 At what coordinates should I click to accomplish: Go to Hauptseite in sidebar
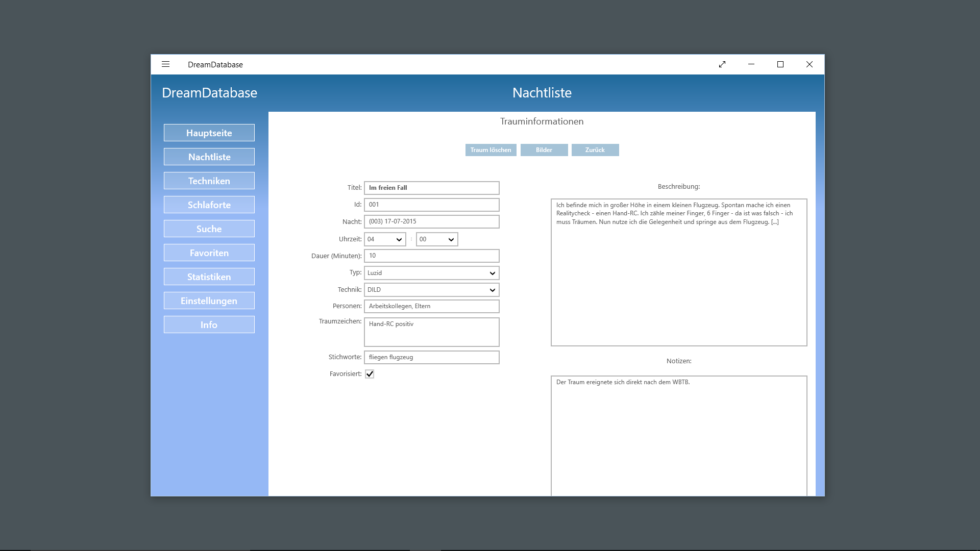pos(209,133)
